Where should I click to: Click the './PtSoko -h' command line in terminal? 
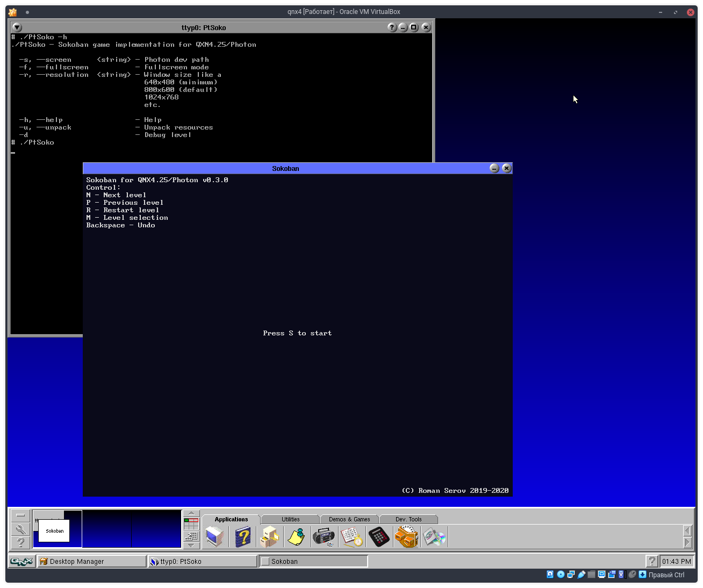coord(43,37)
